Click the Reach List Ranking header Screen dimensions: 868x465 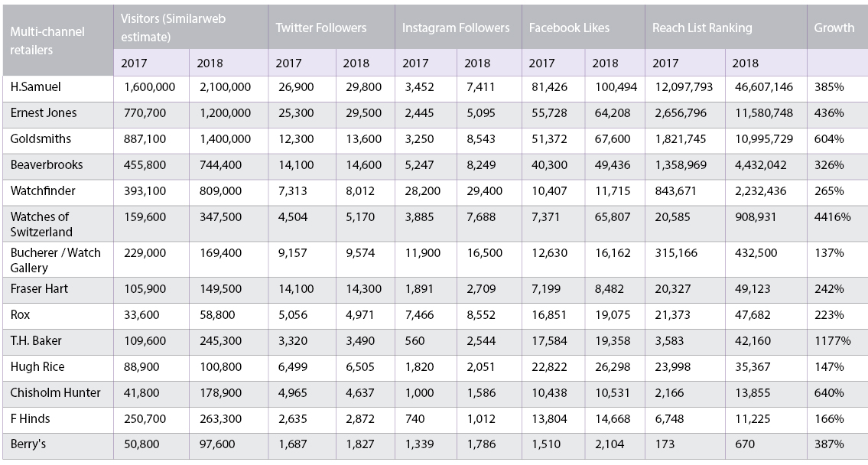(x=702, y=28)
